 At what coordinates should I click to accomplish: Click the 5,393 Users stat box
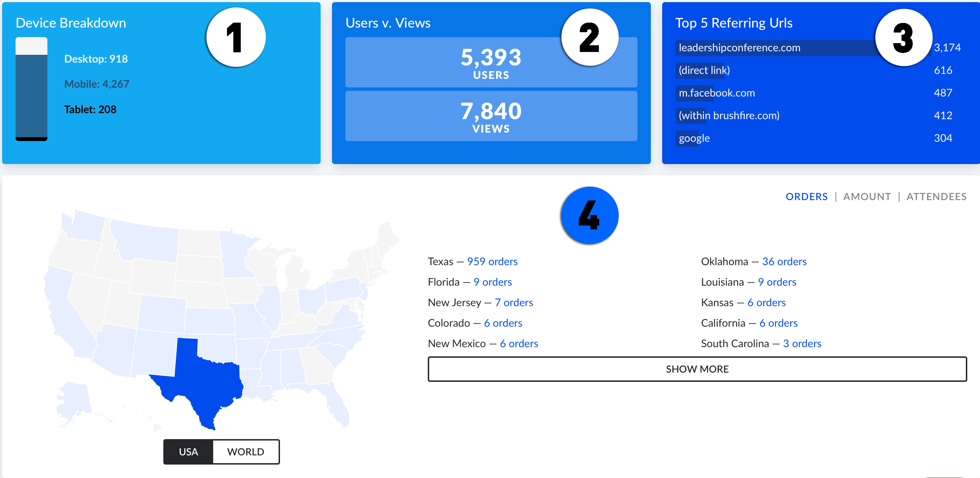tap(491, 63)
